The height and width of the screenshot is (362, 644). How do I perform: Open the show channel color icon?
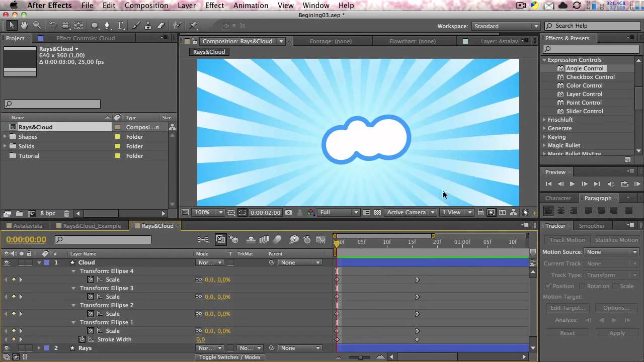(311, 213)
